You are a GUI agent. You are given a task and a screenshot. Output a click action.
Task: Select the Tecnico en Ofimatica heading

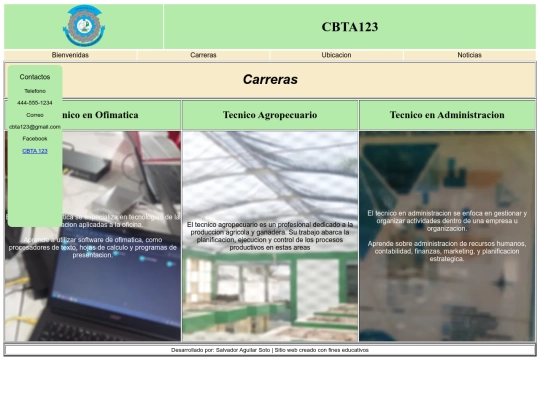pos(100,115)
